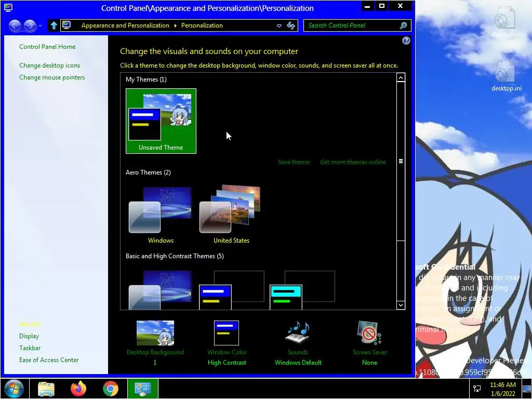Screen dimensions: 532x399
Task: Open the Taskbar link
Action: [30, 348]
